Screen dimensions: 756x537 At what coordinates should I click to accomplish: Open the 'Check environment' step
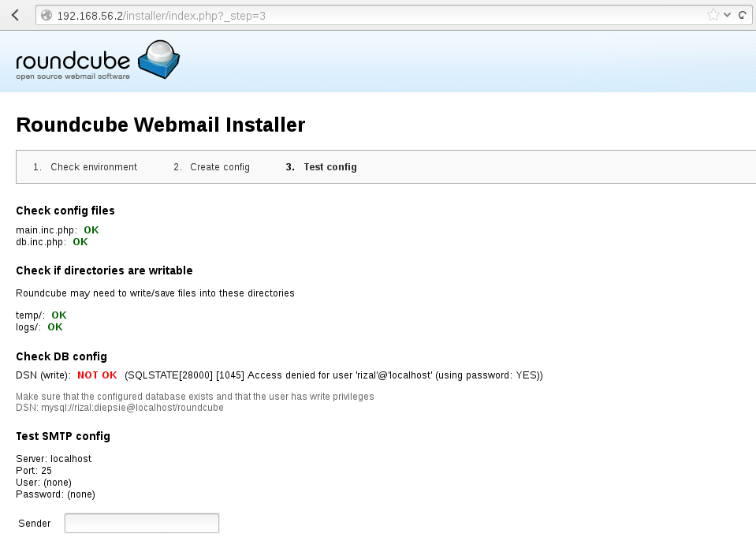pos(94,167)
